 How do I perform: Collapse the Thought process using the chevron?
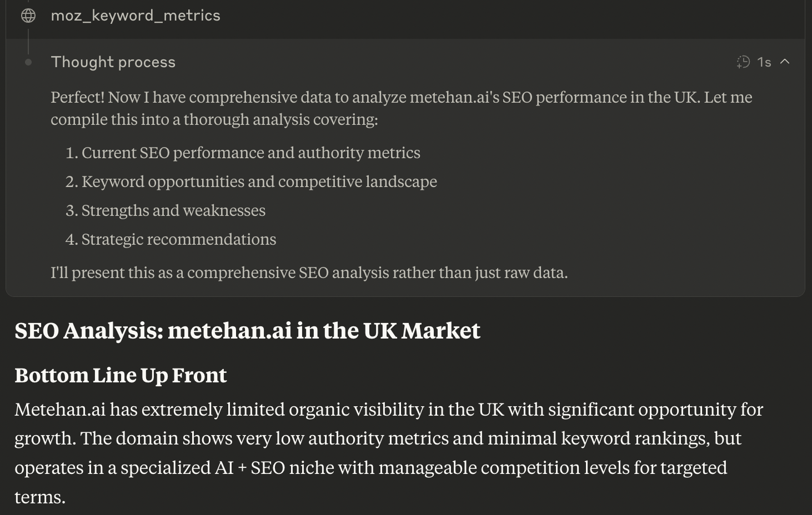tap(786, 62)
